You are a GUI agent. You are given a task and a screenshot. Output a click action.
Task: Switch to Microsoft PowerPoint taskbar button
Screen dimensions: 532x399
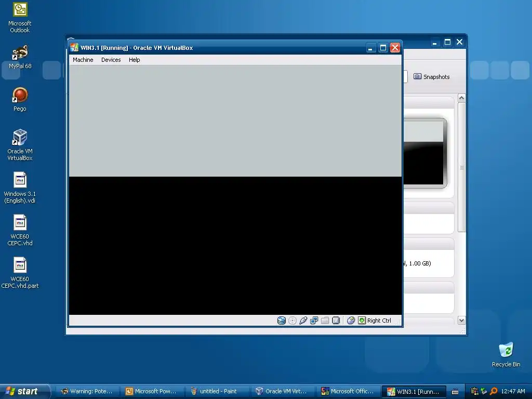(x=153, y=391)
